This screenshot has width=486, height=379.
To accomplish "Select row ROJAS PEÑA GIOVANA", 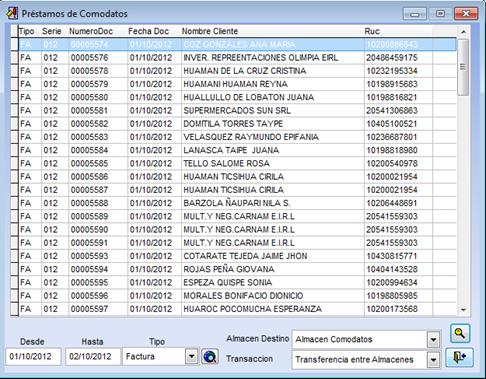I will [x=237, y=269].
